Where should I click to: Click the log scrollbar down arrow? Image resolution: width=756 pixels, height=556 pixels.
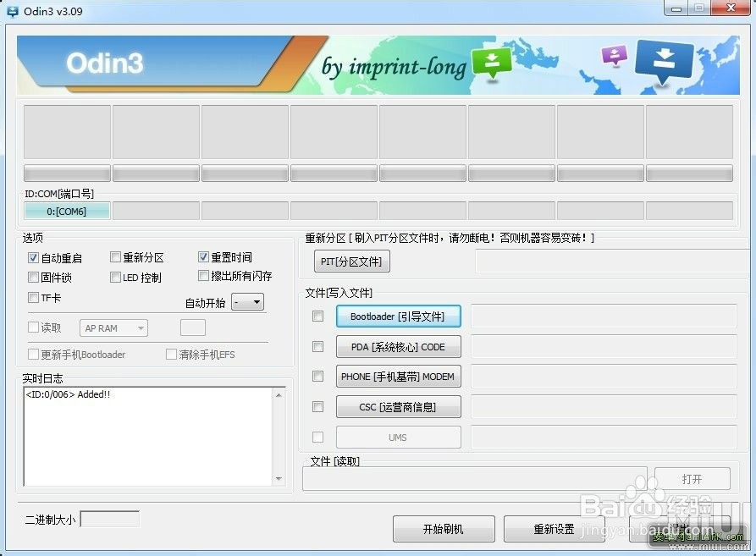tap(279, 478)
